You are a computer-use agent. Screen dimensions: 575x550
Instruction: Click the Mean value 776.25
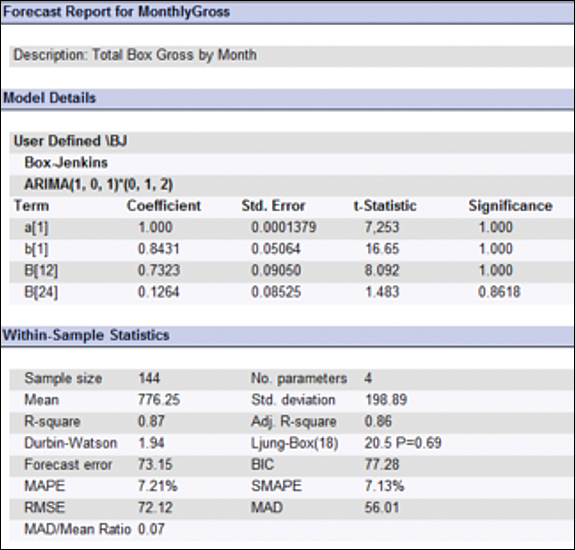(x=159, y=400)
